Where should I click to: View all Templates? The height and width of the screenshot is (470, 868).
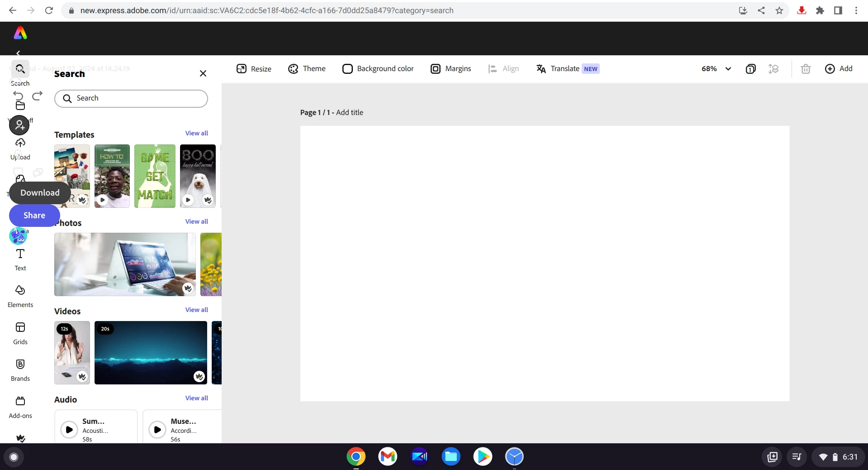(x=197, y=133)
